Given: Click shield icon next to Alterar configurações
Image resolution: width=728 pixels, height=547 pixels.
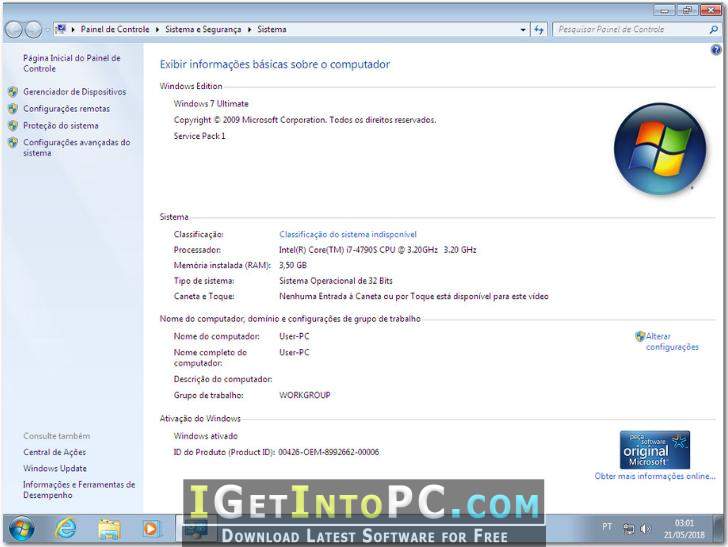Looking at the screenshot, I should click(x=640, y=336).
